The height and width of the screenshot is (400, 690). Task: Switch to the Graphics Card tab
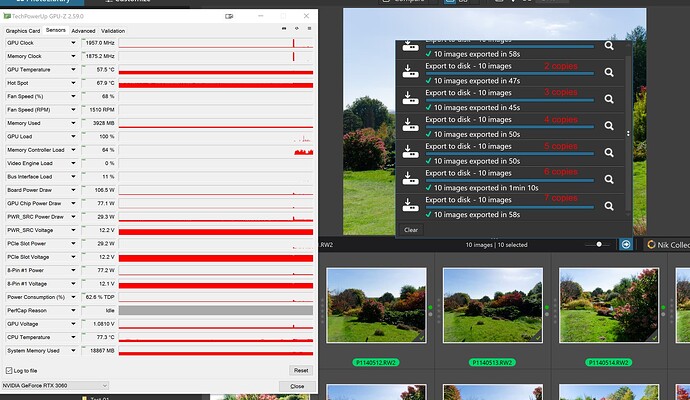click(x=23, y=31)
